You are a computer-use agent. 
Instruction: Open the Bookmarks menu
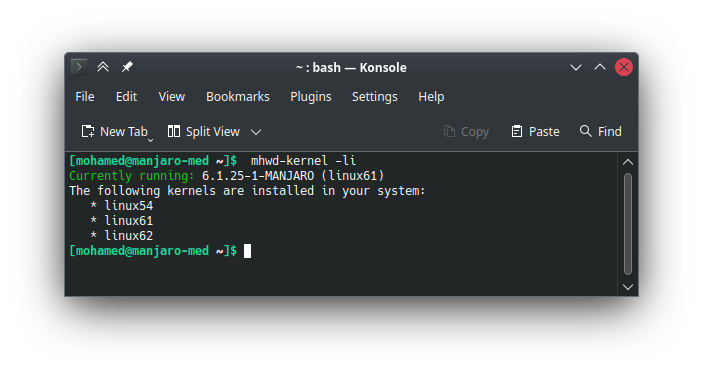[238, 96]
